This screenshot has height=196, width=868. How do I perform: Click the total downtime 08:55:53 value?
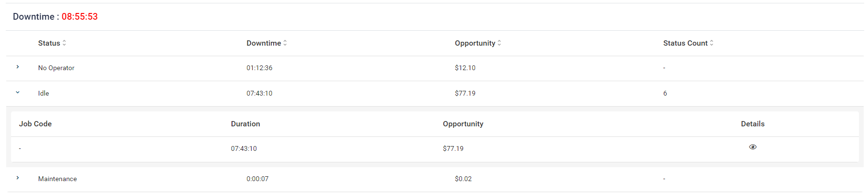click(x=80, y=17)
